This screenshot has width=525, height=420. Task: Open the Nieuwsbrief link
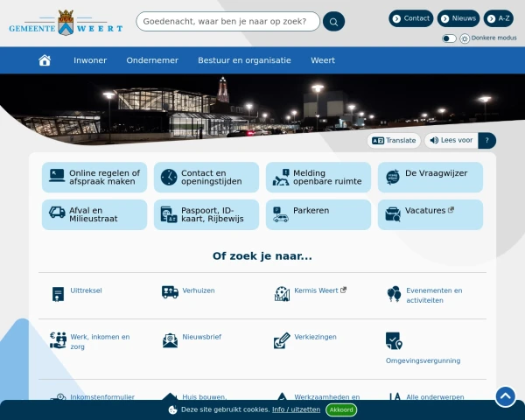pos(202,337)
